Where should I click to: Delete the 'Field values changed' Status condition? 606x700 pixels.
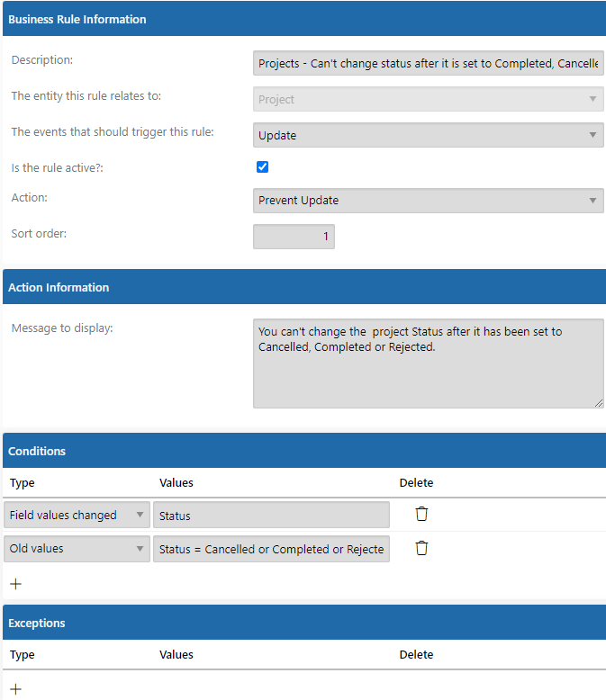pos(421,515)
